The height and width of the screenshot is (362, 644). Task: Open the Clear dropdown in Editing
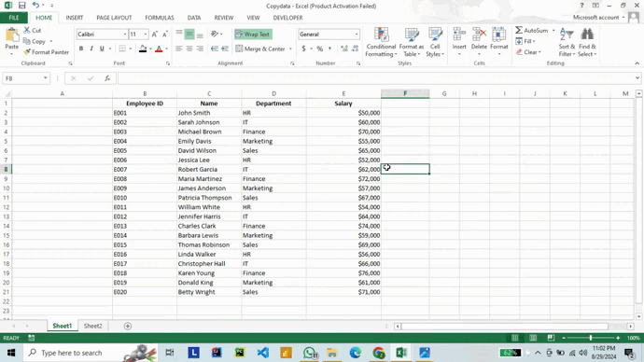click(x=528, y=52)
